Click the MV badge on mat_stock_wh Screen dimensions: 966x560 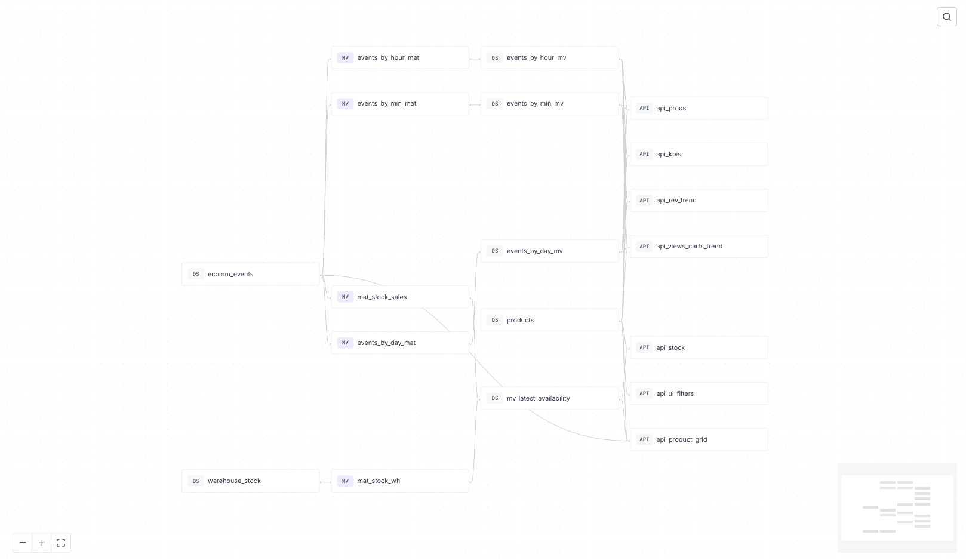point(345,481)
